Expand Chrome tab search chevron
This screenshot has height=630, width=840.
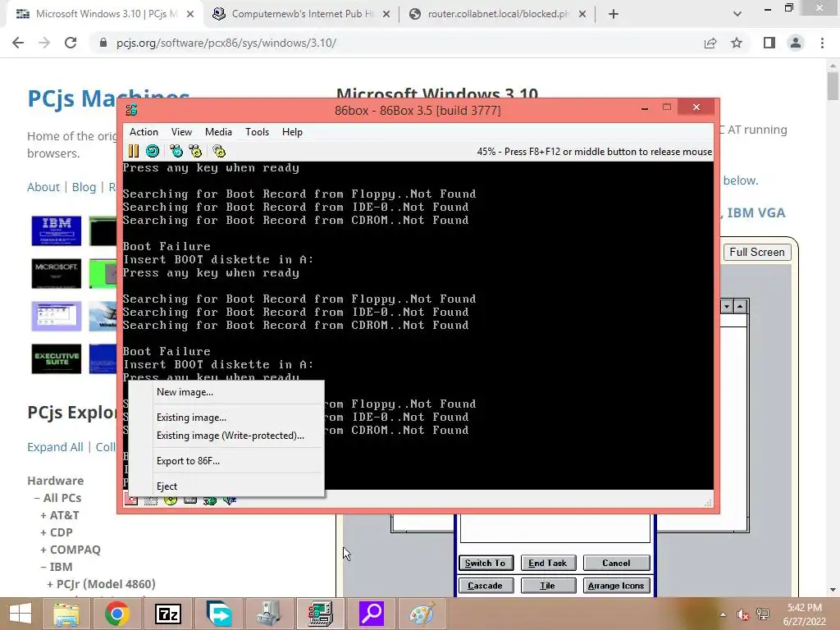737,15
